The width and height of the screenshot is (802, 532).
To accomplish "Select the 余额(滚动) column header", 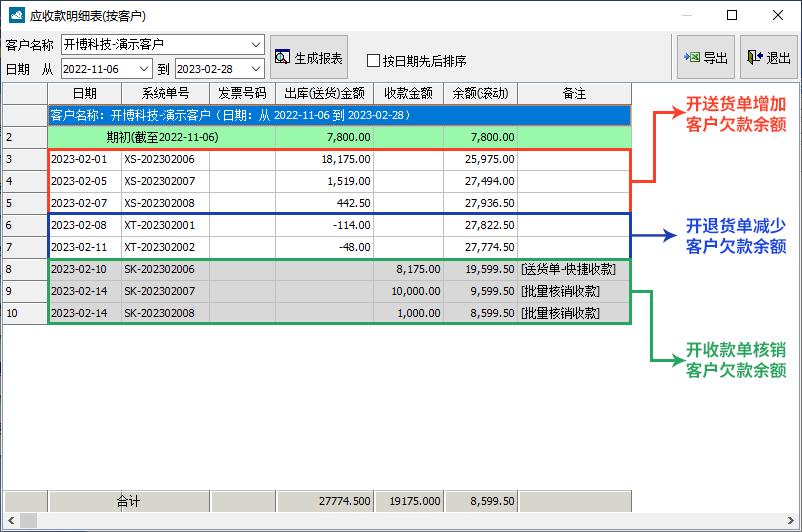I will click(x=480, y=93).
